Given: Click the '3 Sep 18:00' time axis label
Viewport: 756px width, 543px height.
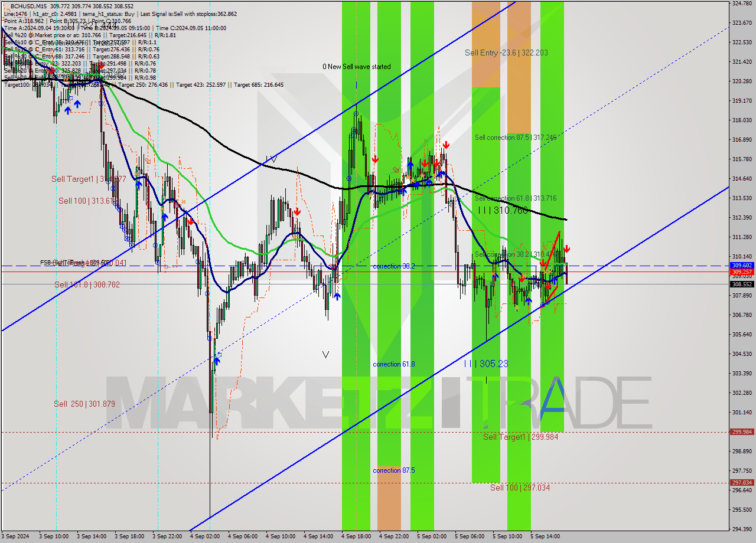Looking at the screenshot, I should (129, 537).
